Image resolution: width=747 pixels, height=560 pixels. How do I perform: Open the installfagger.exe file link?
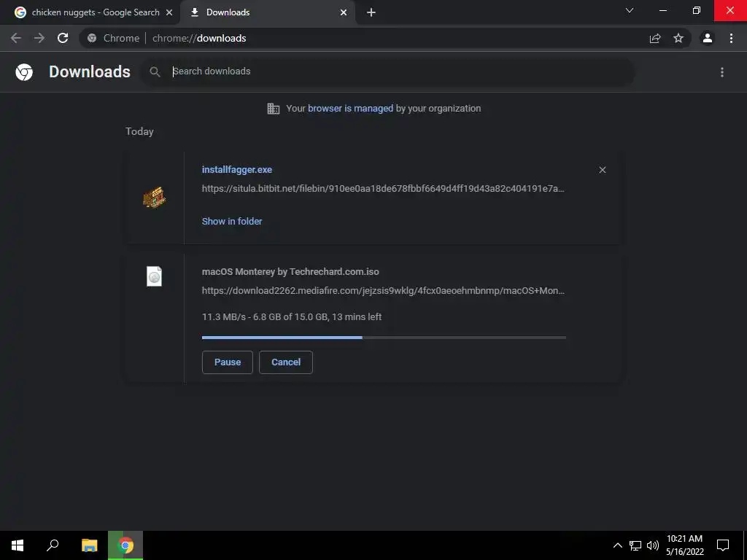pyautogui.click(x=237, y=169)
